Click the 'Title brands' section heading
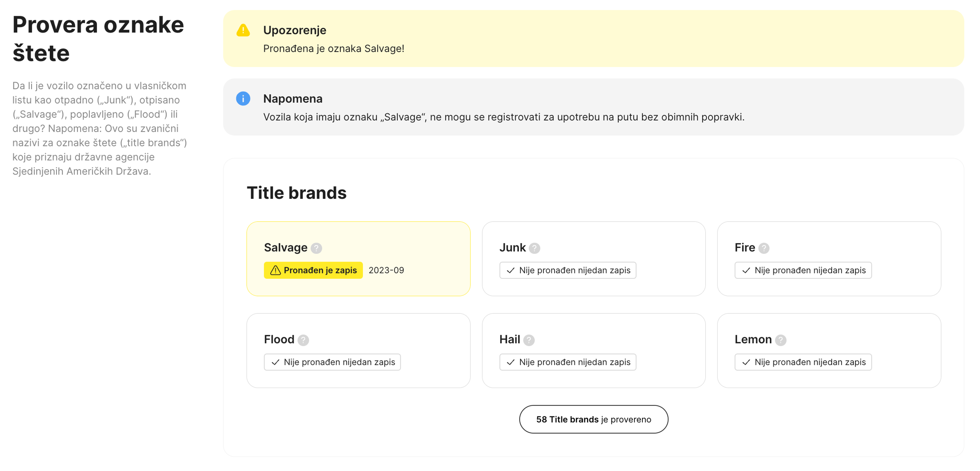Viewport: 980px width, 471px height. pos(296,193)
